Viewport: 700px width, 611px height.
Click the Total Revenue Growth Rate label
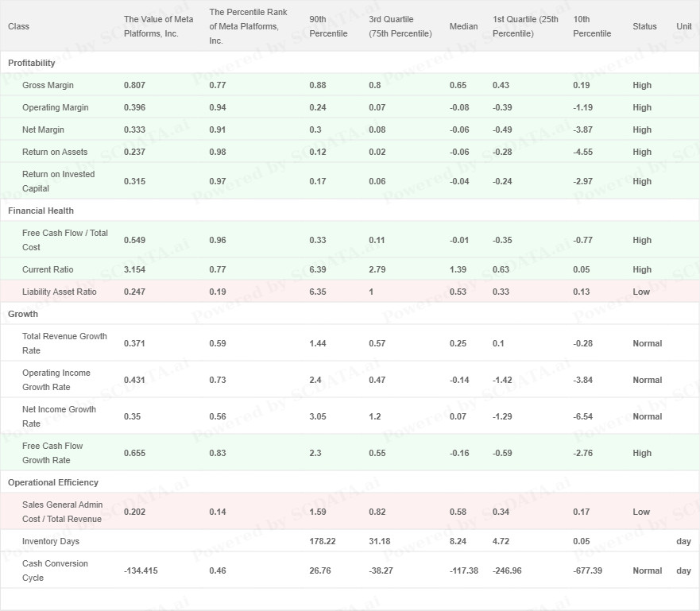pos(64,343)
